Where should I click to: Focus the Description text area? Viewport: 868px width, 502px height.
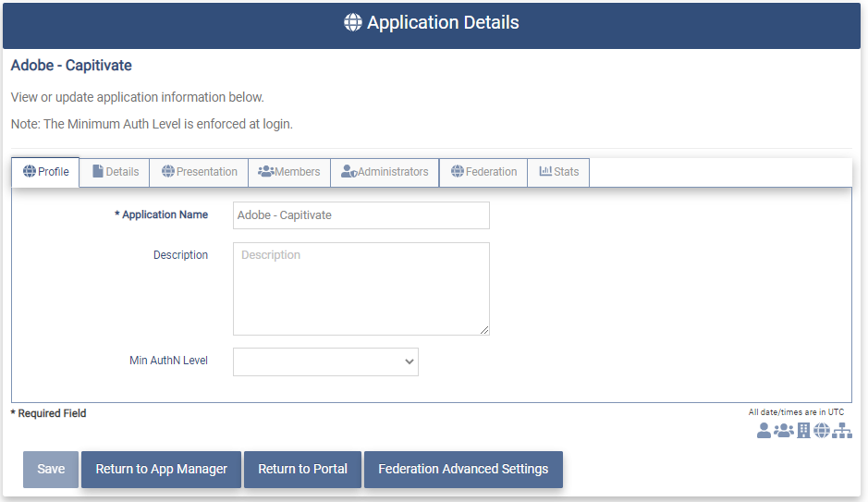(361, 289)
